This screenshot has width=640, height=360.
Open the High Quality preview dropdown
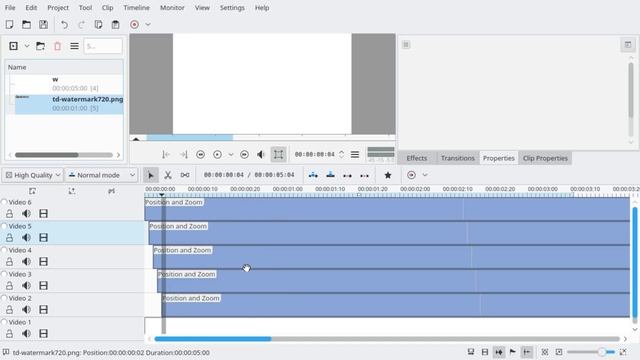(x=33, y=175)
